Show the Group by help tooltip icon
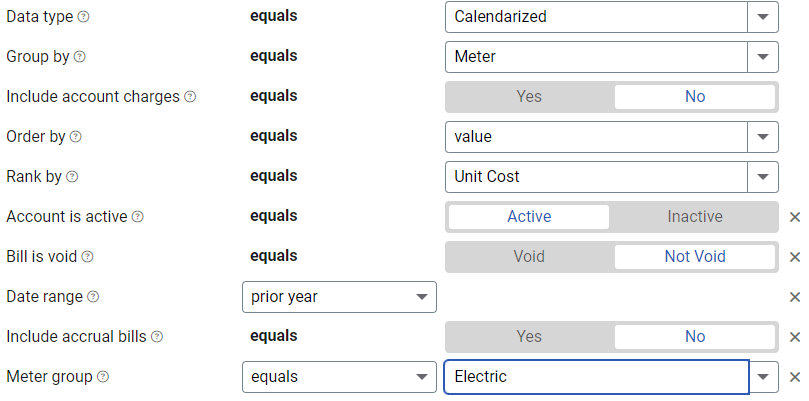The image size is (809, 401). 79,57
